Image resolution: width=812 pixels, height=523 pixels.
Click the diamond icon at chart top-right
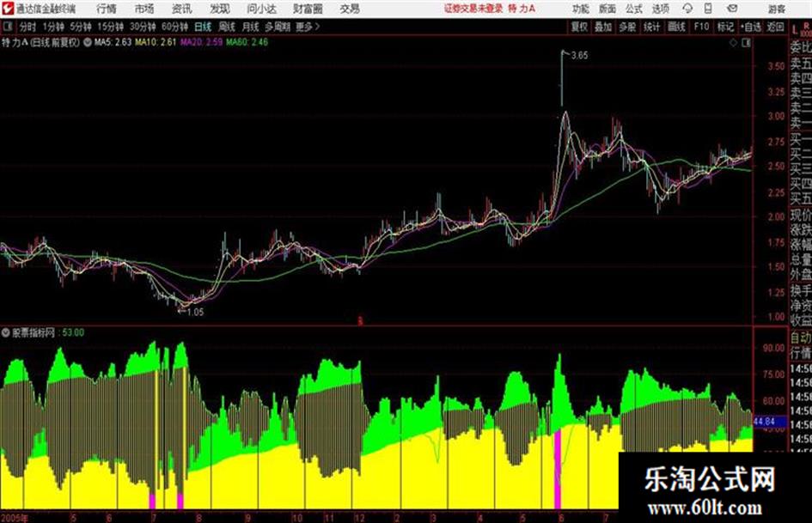[733, 43]
